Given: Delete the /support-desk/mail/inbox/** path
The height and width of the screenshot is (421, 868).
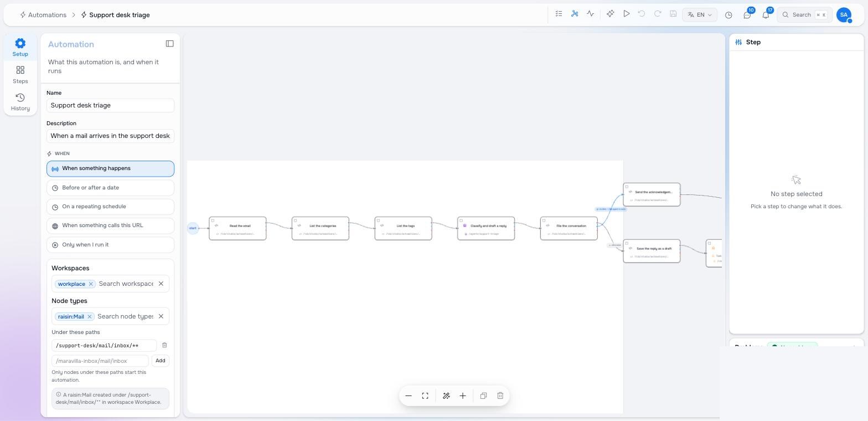Looking at the screenshot, I should (164, 345).
